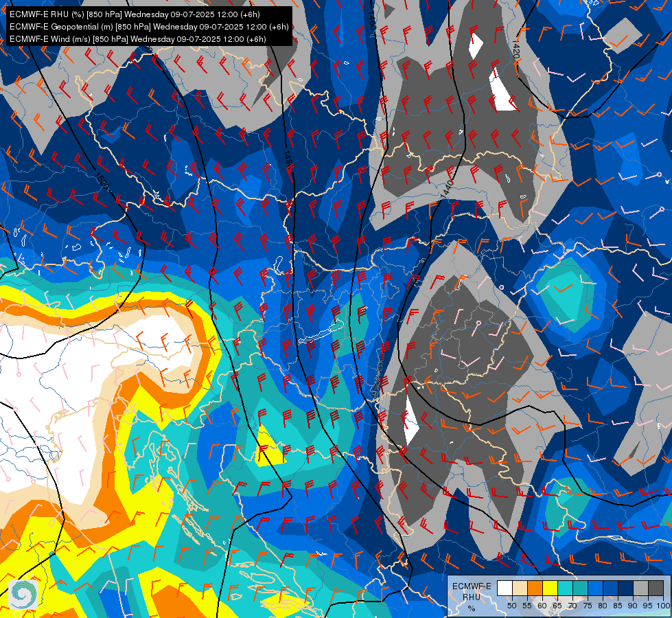The image size is (672, 618).
Task: Click the 1440 geopotential contour label
Action: [x=446, y=189]
